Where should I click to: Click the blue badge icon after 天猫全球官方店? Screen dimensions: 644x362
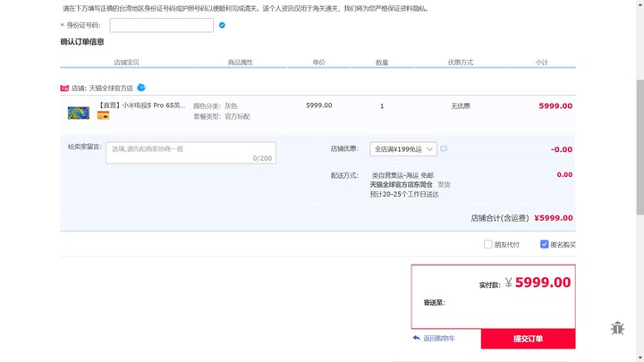pyautogui.click(x=141, y=88)
